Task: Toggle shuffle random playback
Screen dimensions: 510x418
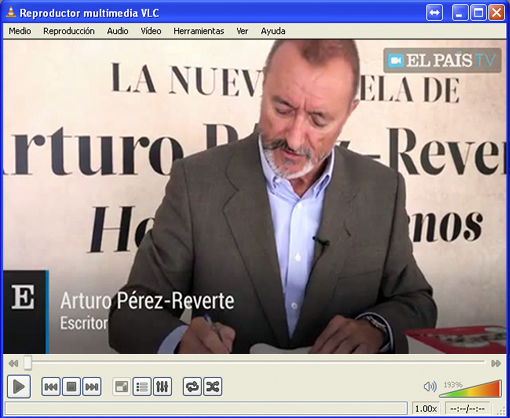Action: click(x=213, y=387)
